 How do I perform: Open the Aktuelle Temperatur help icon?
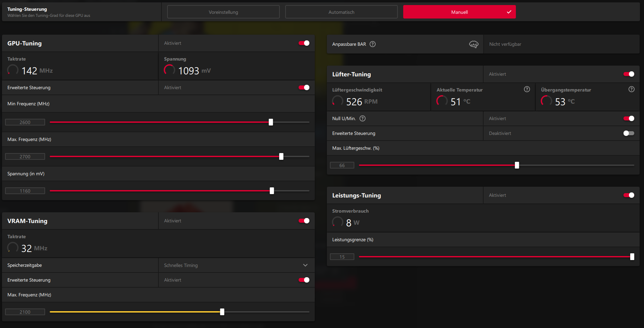pos(527,89)
